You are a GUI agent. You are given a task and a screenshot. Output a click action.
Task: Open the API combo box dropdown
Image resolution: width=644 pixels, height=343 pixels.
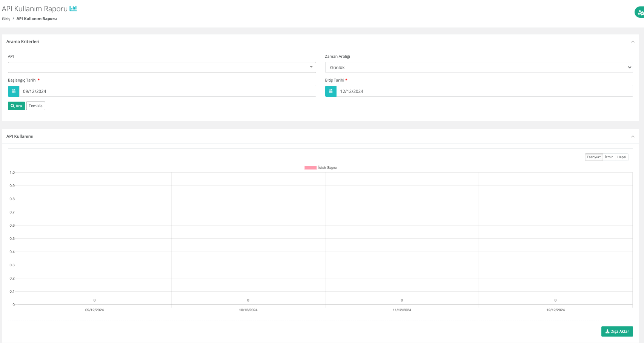coord(162,67)
